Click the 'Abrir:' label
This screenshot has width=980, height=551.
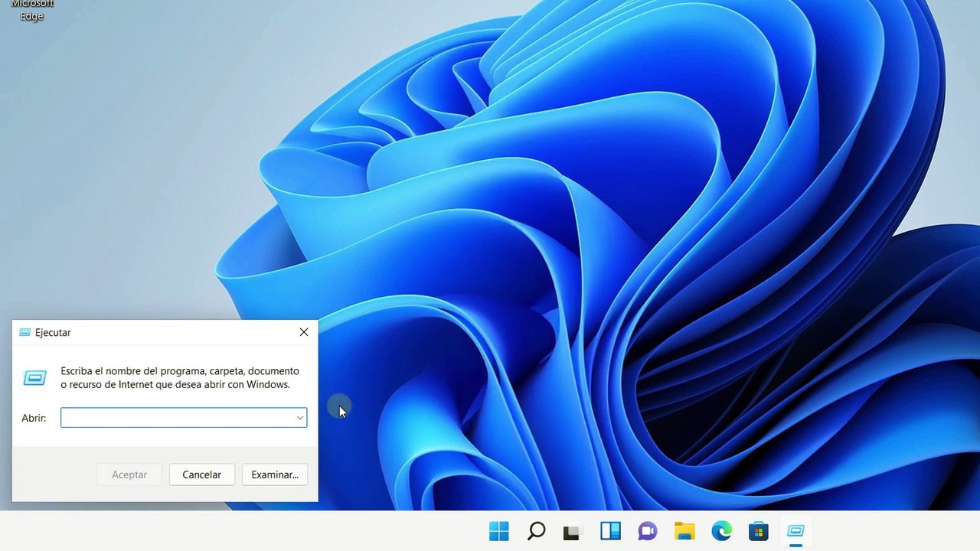click(34, 418)
